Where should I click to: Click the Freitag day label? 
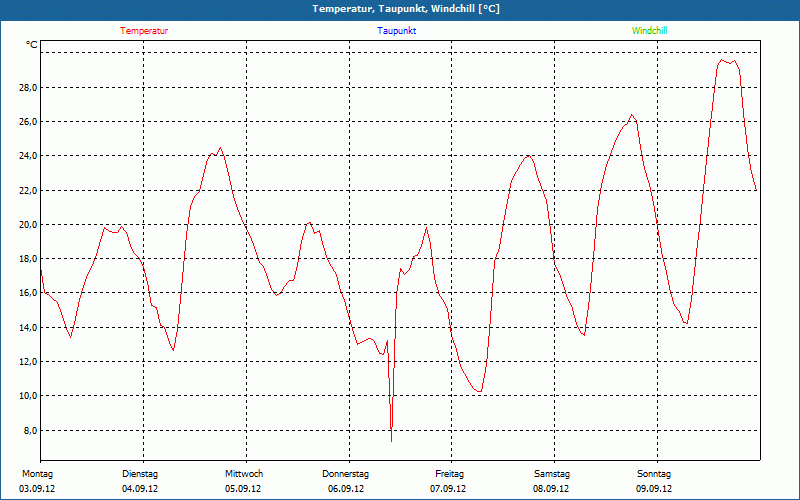pyautogui.click(x=449, y=474)
